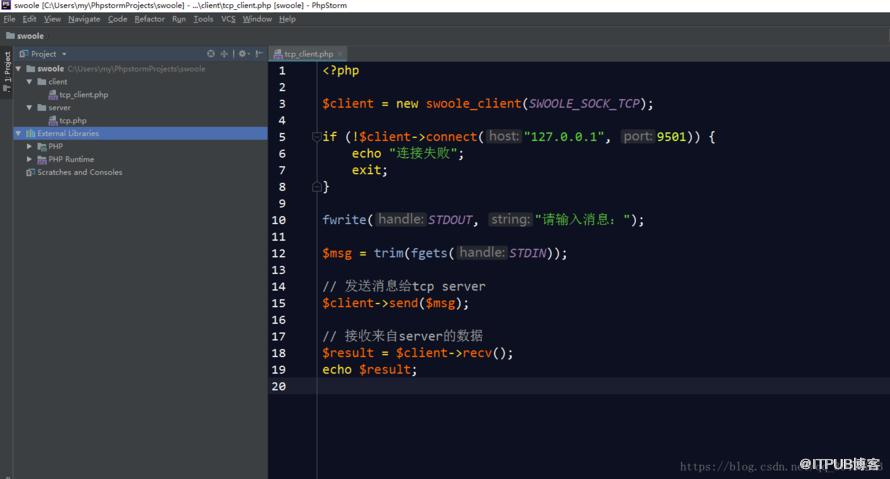
Task: Close the tcp_client.php editor tab
Action: (x=340, y=54)
